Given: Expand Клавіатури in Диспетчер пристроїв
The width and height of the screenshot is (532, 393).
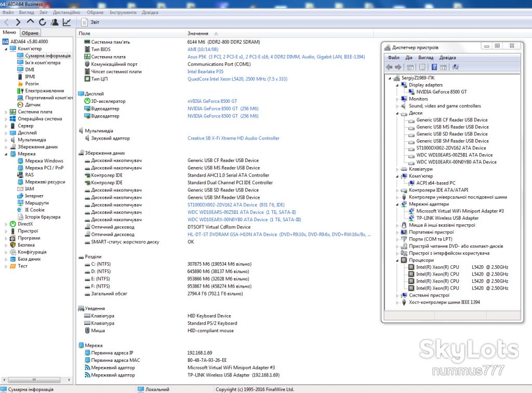Looking at the screenshot, I should point(397,169).
